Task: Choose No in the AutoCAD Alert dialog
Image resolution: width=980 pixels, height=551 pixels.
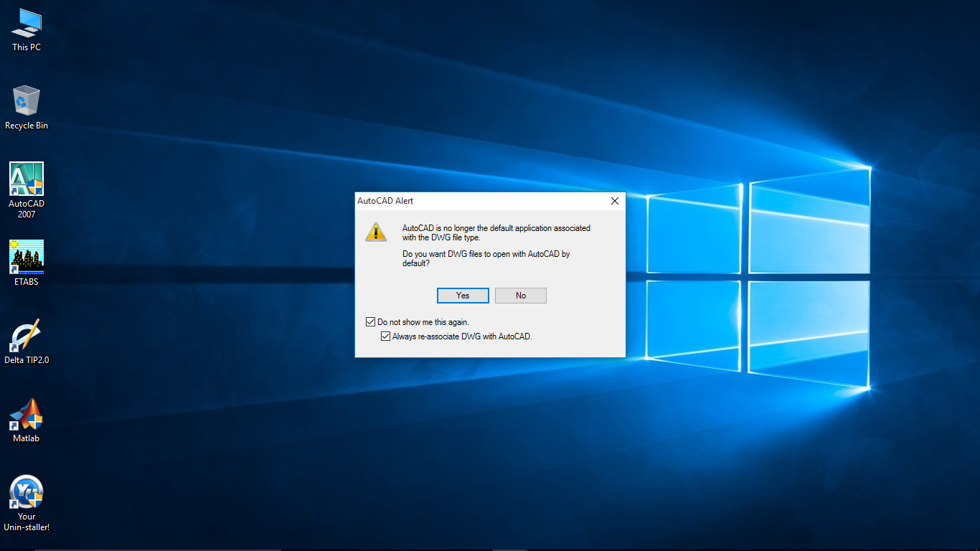Action: [x=521, y=296]
